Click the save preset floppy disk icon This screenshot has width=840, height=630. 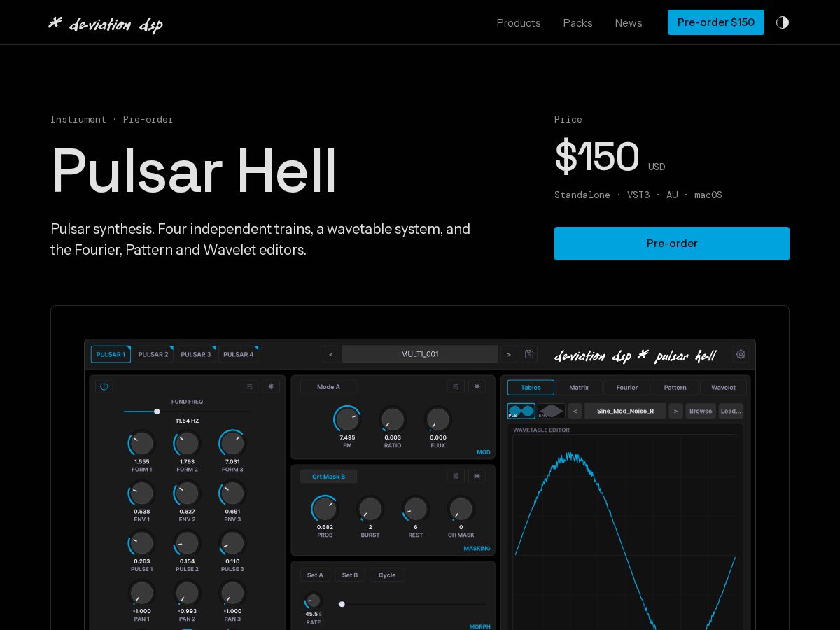tap(529, 354)
